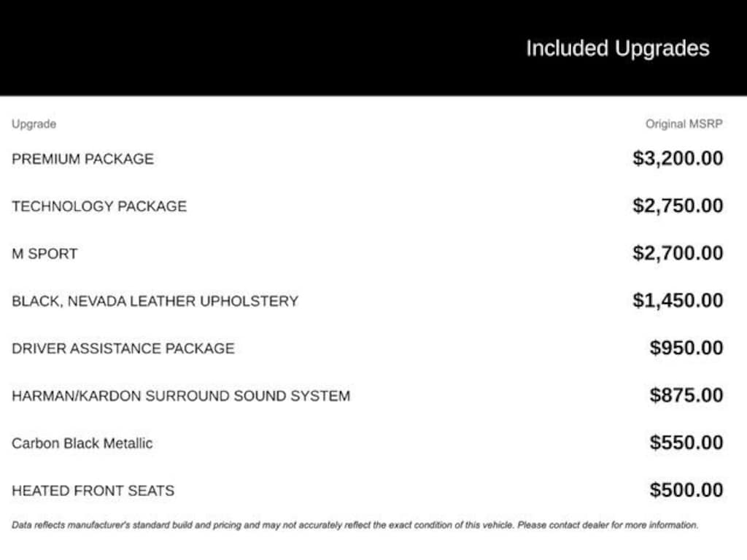Click the $1,450.00 price
The width and height of the screenshot is (747, 560).
(x=678, y=300)
